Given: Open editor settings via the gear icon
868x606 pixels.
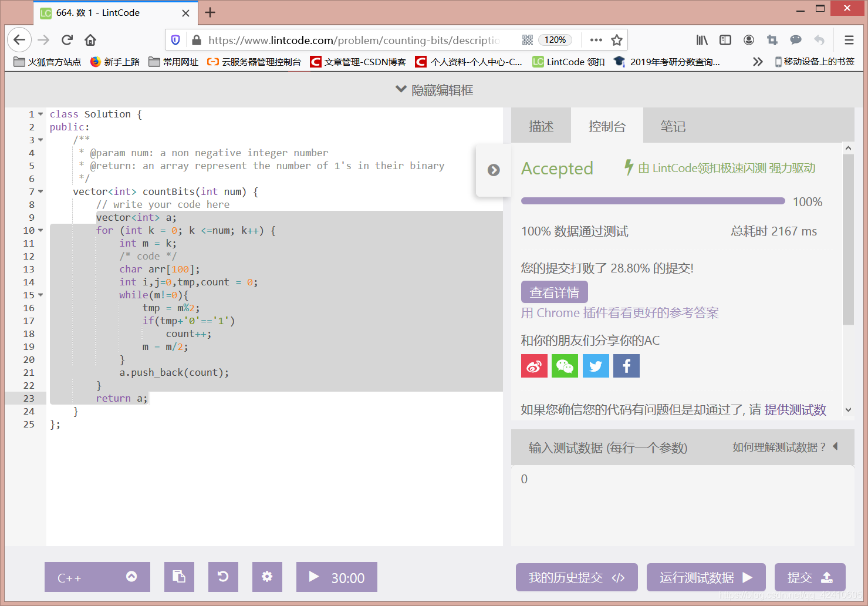Looking at the screenshot, I should click(267, 577).
